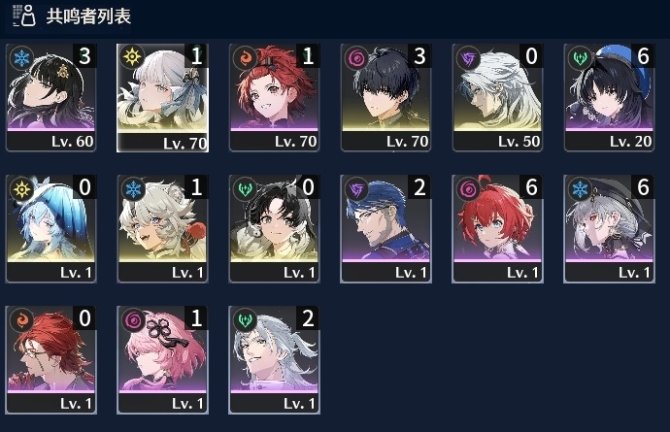Click the Electro icon on the Lv. 50 card

coord(468,58)
